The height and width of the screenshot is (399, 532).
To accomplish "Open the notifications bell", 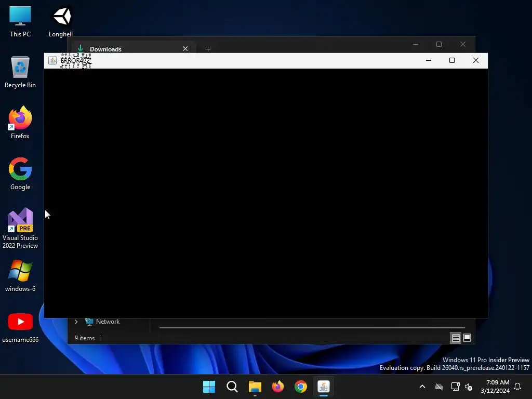I will pos(518,387).
